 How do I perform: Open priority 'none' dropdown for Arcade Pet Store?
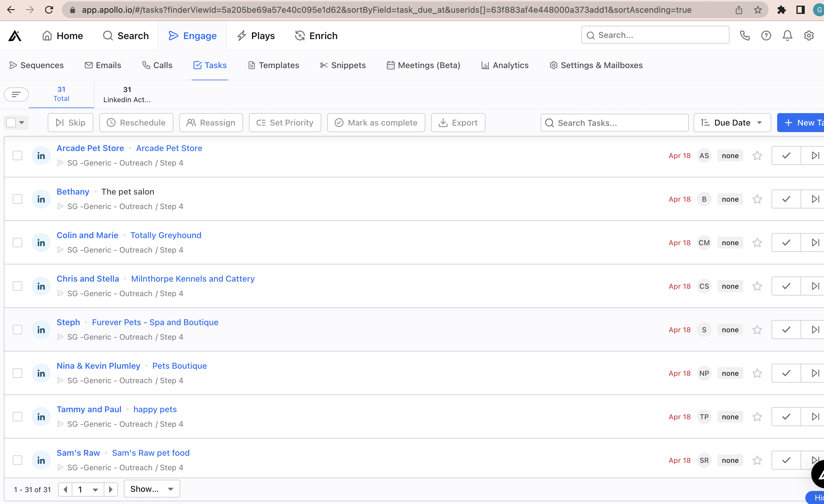tap(730, 156)
